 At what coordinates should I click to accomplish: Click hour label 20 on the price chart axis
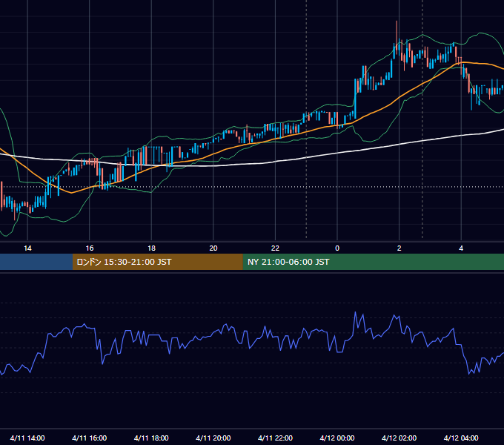coord(213,248)
